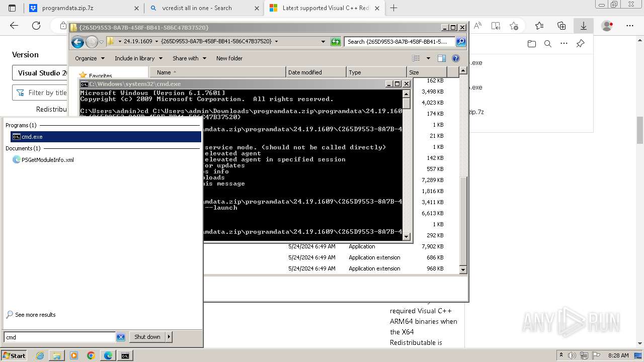Open Windows Explorer taskbar icon
Image resolution: width=644 pixels, height=362 pixels.
pos(57,355)
